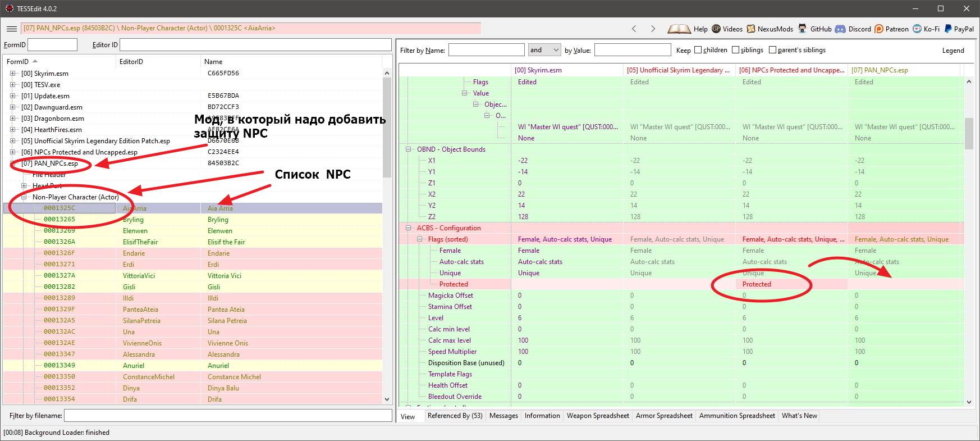The image size is (980, 441).
Task: Expand the Dawnguard.esm tree node
Action: click(x=13, y=107)
